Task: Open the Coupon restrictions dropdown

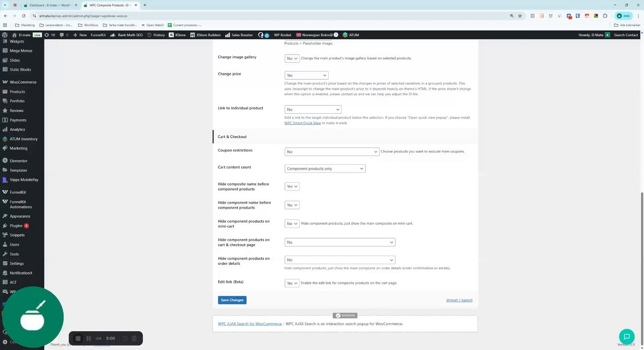Action: point(332,152)
